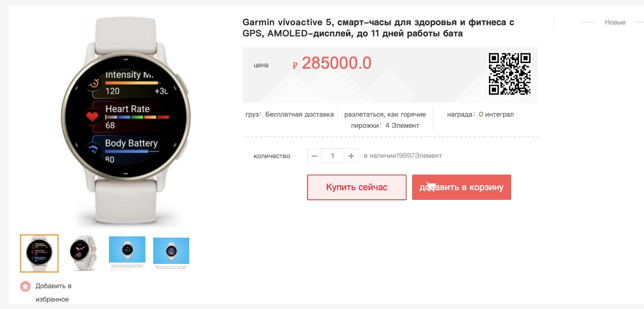
Task: Click the 285000.0 price value
Action: [336, 63]
